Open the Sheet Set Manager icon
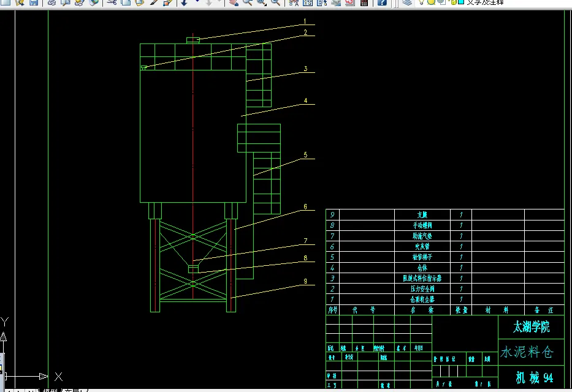 pos(335,2)
